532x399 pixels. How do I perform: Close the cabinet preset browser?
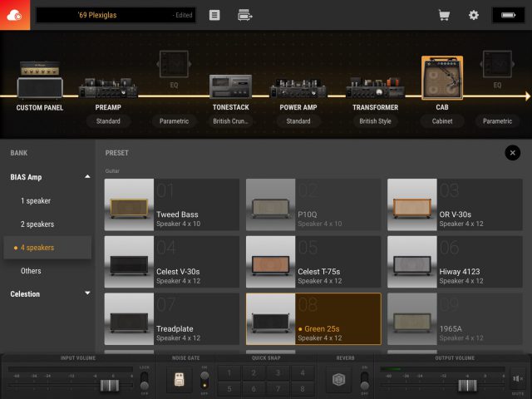512,153
